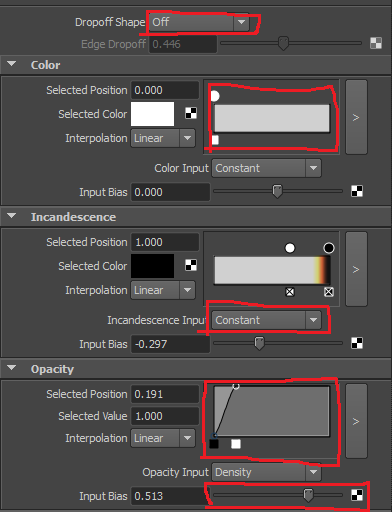The height and width of the screenshot is (512, 392).
Task: Click the Incandescence Selected Color map checker icon
Action: [191, 265]
